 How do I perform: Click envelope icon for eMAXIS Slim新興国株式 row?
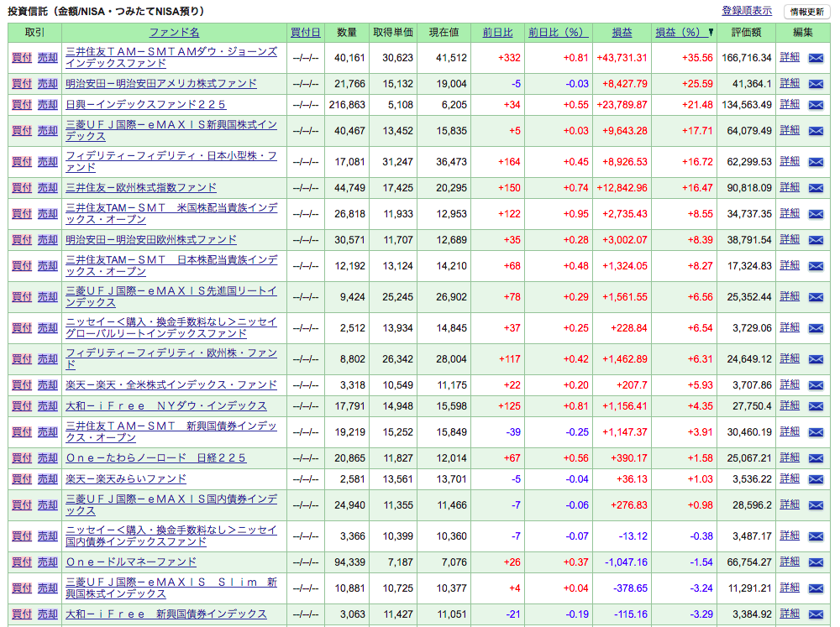click(816, 588)
